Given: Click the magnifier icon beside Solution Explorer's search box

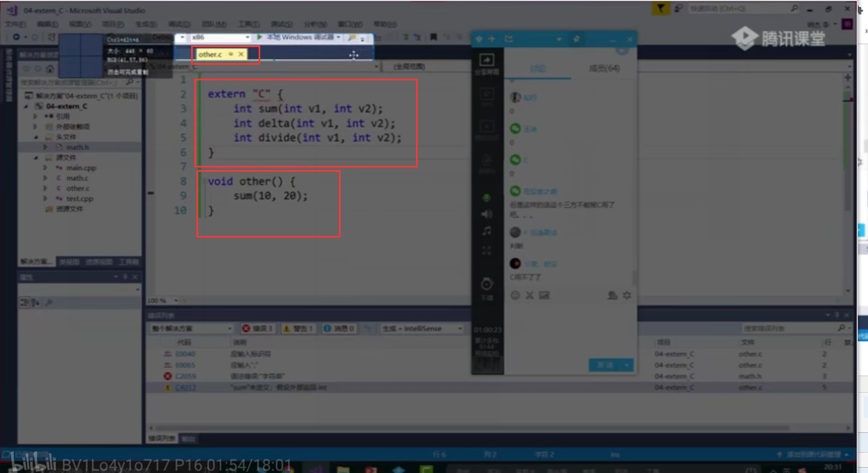Looking at the screenshot, I should [130, 82].
